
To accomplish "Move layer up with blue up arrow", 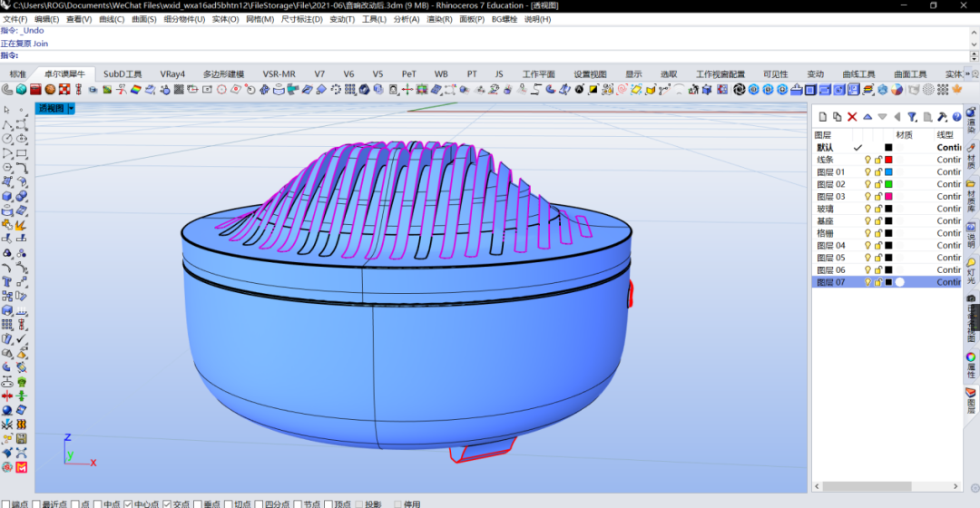I will 867,117.
